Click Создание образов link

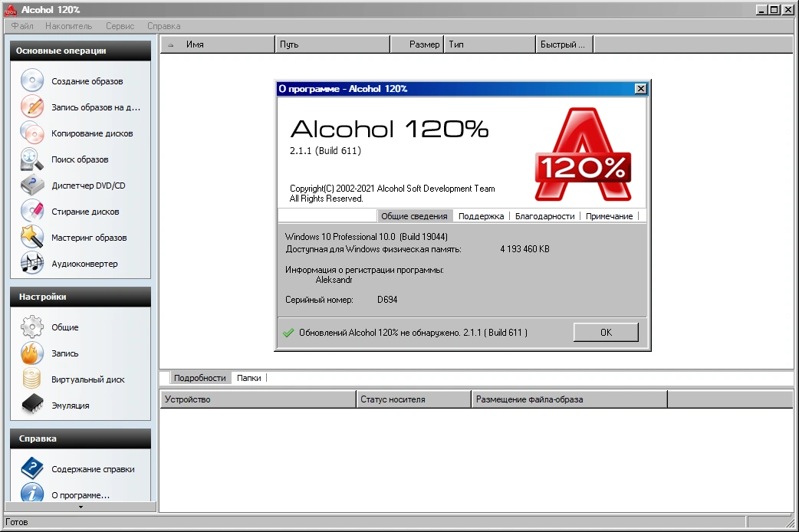pos(87,81)
